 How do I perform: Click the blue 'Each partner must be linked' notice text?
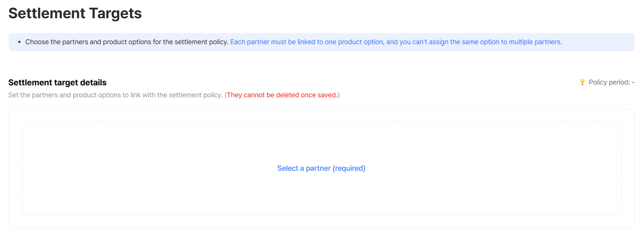[x=396, y=42]
